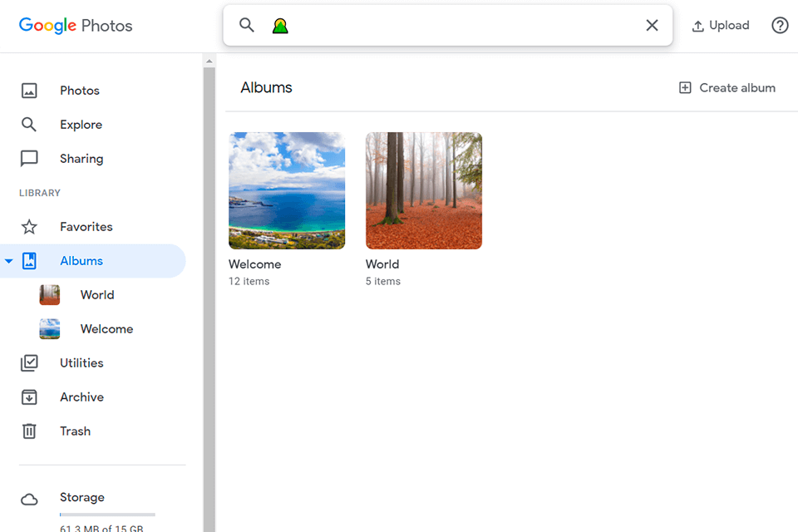The image size is (798, 532).
Task: Open the Sharing section
Action: tap(81, 159)
